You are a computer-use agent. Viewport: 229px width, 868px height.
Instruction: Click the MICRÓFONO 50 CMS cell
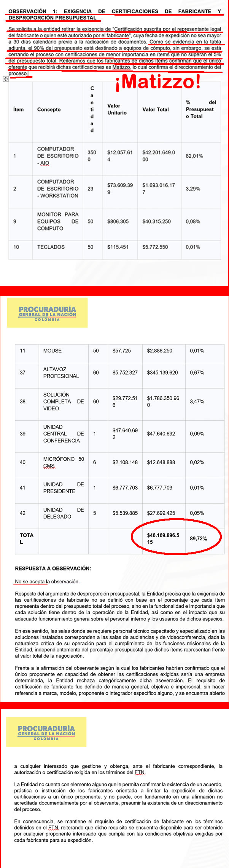(64, 462)
